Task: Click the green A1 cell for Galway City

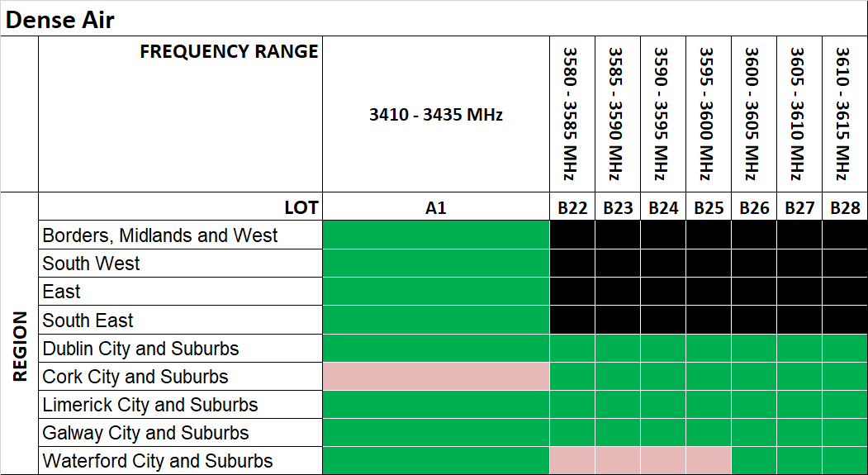Action: pyautogui.click(x=435, y=433)
